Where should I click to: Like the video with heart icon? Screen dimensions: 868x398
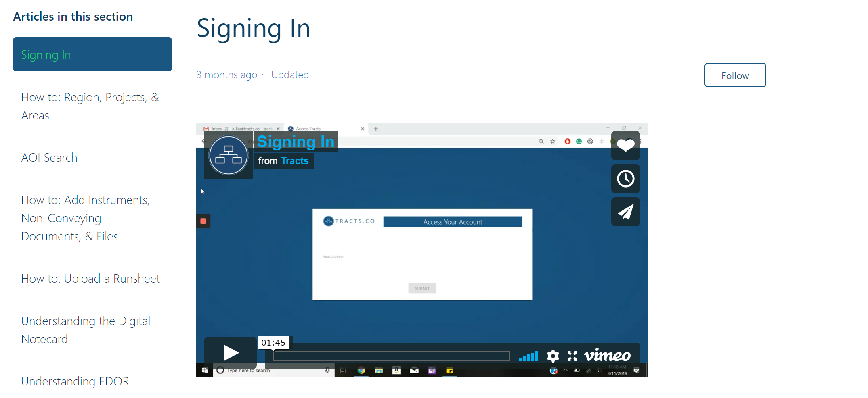(x=625, y=146)
